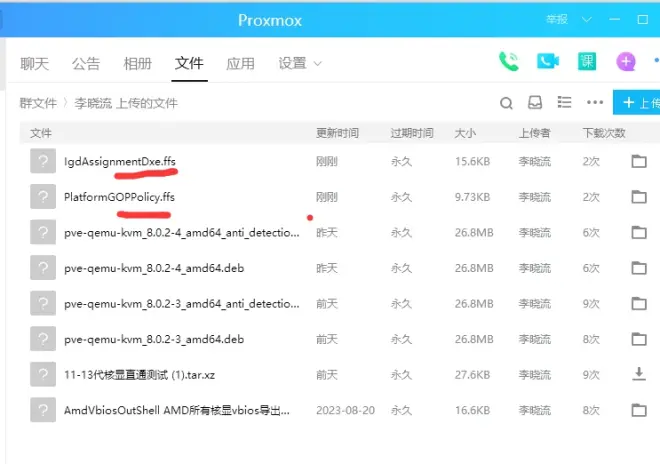660x464 pixels.
Task: Open the 相册 album tab
Action: click(x=138, y=64)
